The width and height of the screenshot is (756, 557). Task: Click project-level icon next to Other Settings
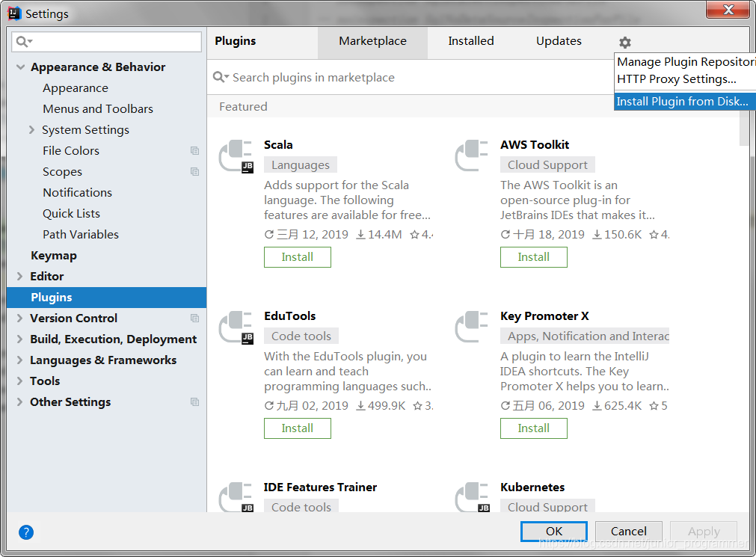tap(194, 402)
